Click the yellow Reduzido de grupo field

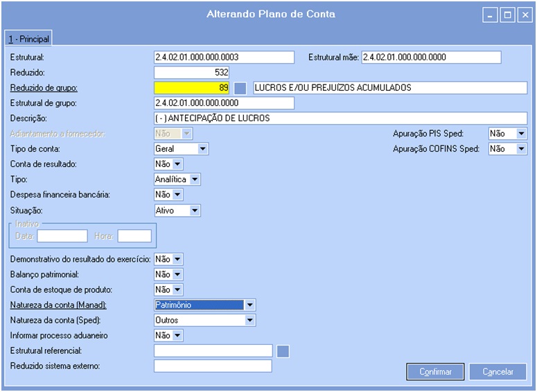(191, 88)
